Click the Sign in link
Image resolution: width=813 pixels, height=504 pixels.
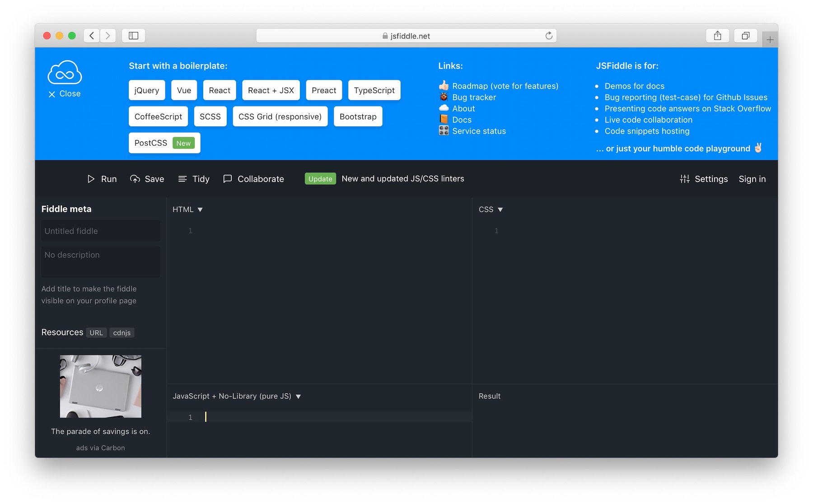(x=752, y=179)
